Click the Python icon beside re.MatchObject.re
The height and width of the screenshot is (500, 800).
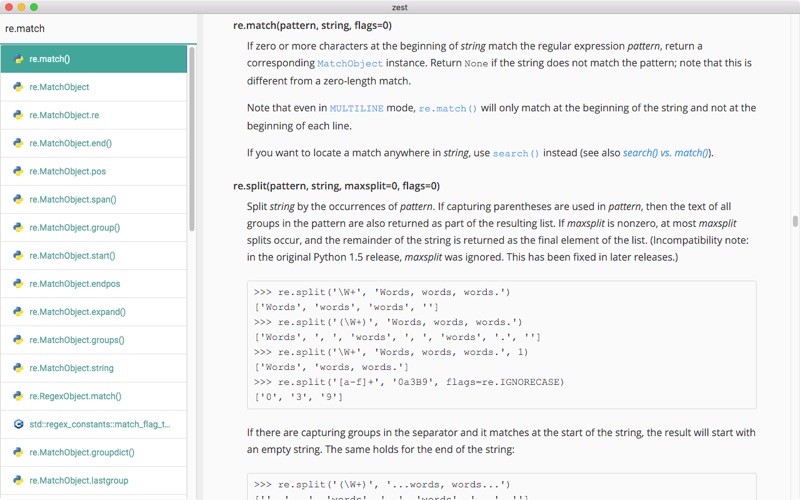click(x=18, y=115)
